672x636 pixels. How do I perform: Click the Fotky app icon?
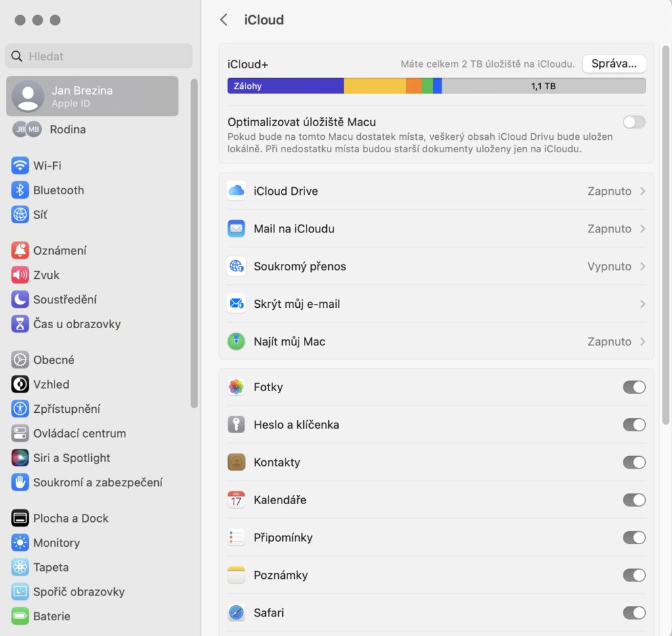pos(236,387)
